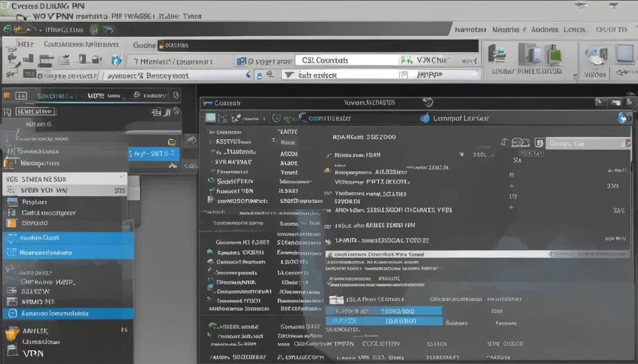Click the globe icon in the dark top bar
Screen dimensions: 638x364
pyautogui.click(x=7, y=29)
